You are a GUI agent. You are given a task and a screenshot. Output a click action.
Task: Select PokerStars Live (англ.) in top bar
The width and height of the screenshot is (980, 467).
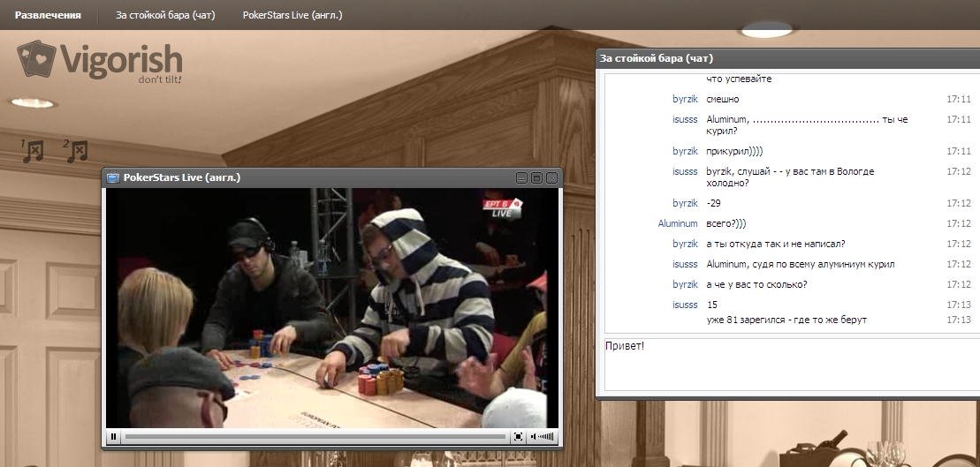[x=292, y=15]
